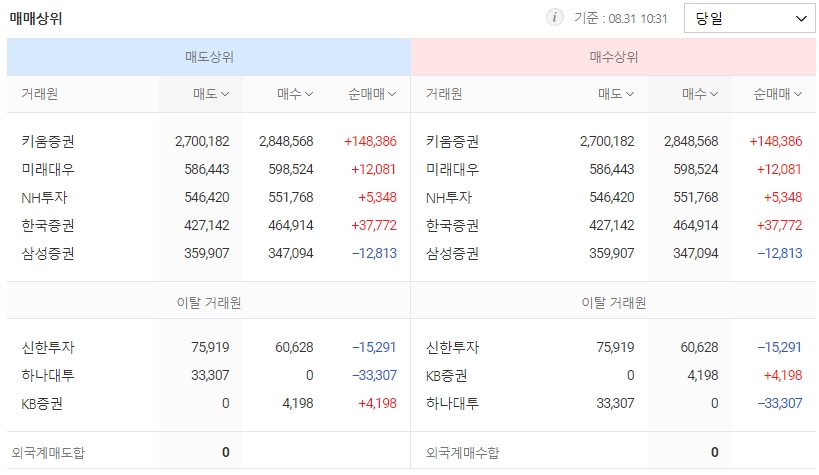Sort by 매수 in the 매도상위 table
Screen dimensions: 819x475
point(295,94)
